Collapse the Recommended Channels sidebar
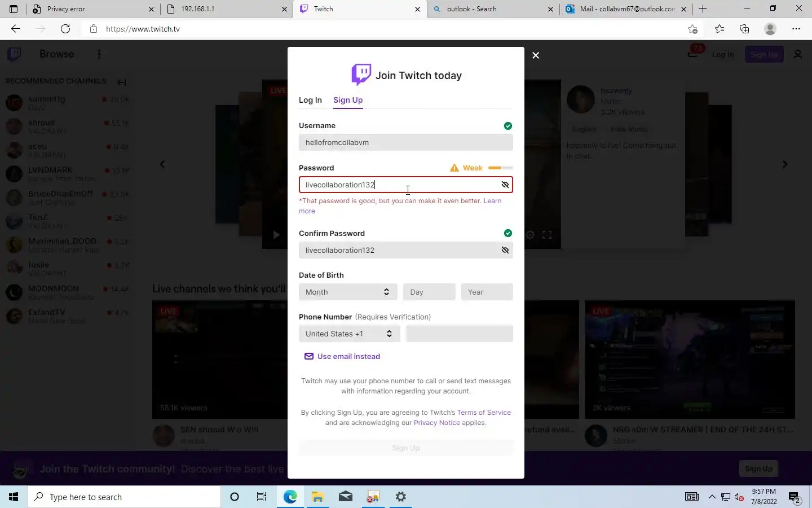Viewport: 812px width, 508px height. tap(121, 82)
